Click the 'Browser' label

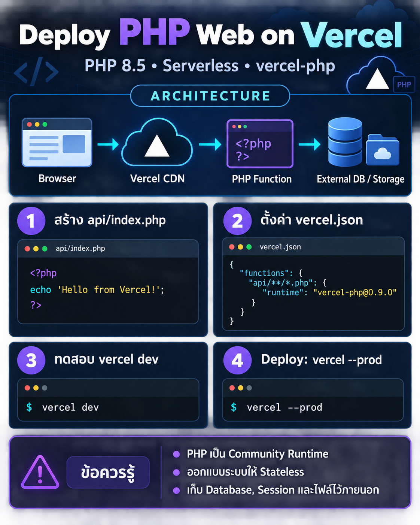(x=57, y=179)
